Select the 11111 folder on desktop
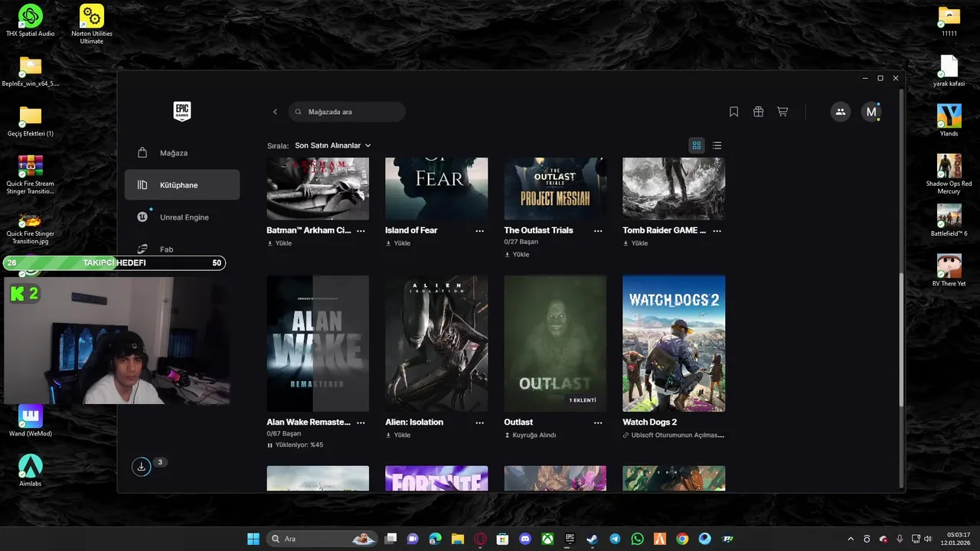This screenshot has height=551, width=980. click(949, 21)
